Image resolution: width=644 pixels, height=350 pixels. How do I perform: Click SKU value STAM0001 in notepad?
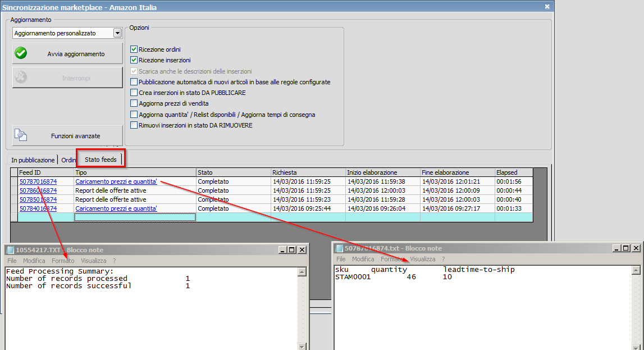[x=353, y=277]
